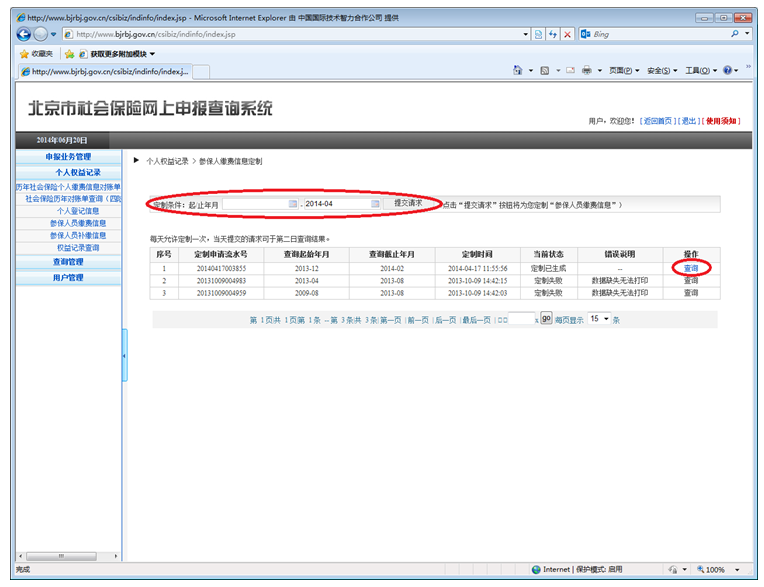Open calendar picker for start month field
The width and height of the screenshot is (764, 587).
(294, 204)
